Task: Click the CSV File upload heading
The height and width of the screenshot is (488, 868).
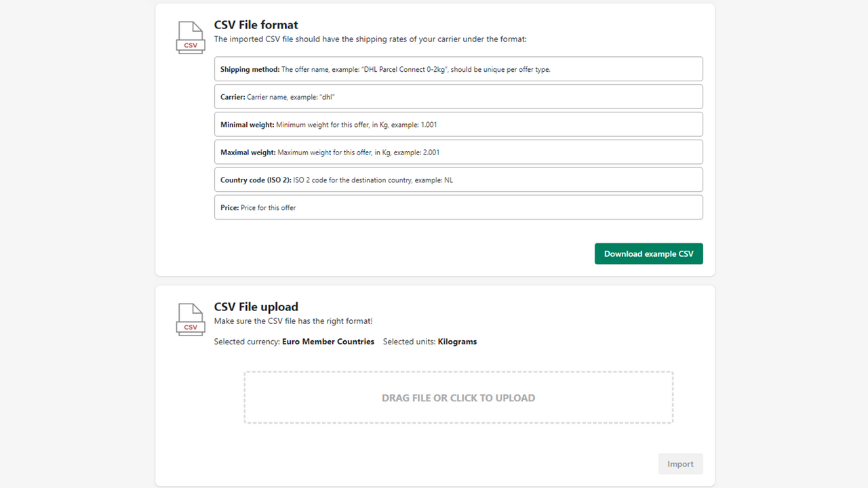Action: tap(256, 306)
